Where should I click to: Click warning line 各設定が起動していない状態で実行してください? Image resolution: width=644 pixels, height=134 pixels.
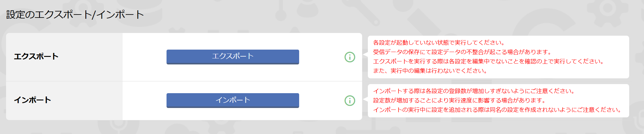439,43
